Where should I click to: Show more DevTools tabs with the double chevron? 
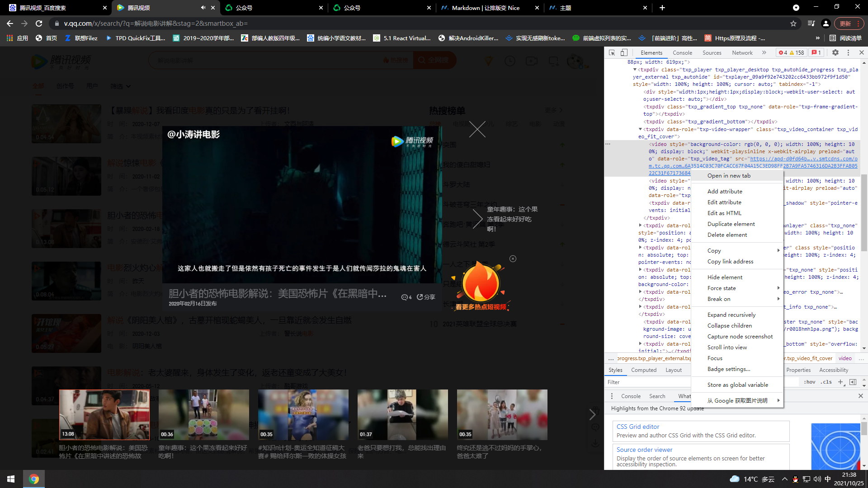pyautogui.click(x=764, y=53)
